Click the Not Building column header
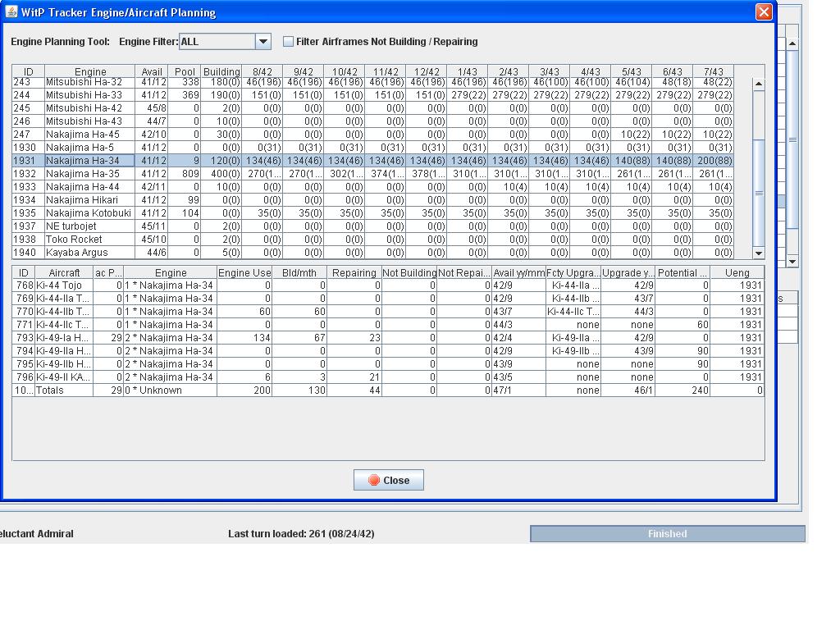Image resolution: width=840 pixels, height=630 pixels. [x=409, y=272]
